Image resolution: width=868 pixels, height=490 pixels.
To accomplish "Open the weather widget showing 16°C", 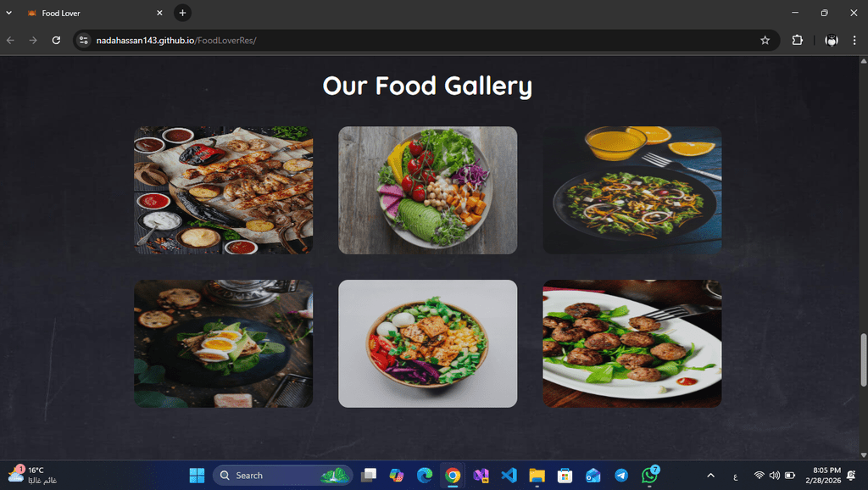I will (x=32, y=476).
